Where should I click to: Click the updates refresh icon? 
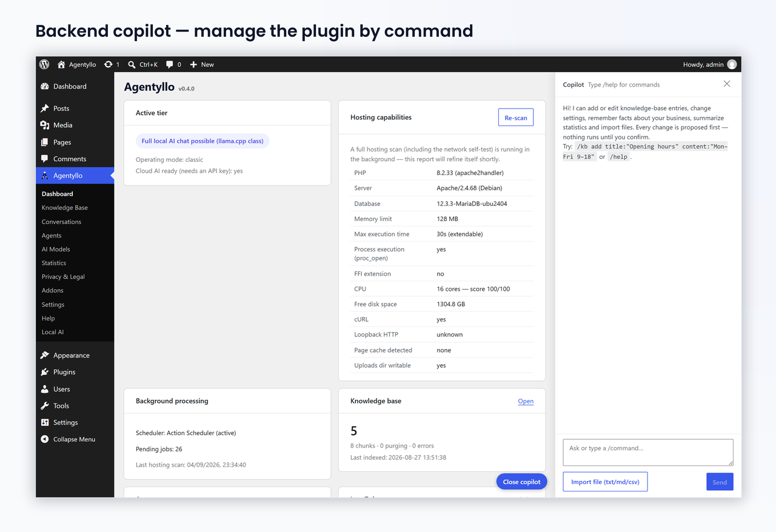click(x=108, y=64)
